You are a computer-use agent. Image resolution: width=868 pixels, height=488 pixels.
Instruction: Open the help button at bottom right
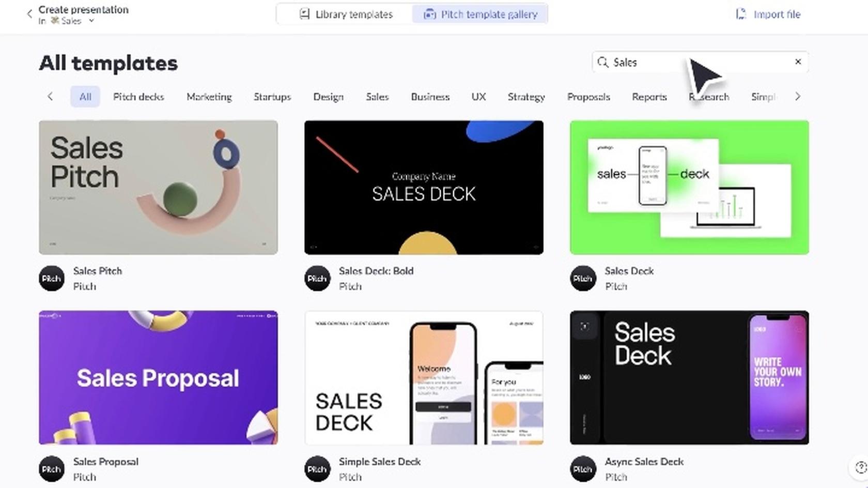click(860, 467)
